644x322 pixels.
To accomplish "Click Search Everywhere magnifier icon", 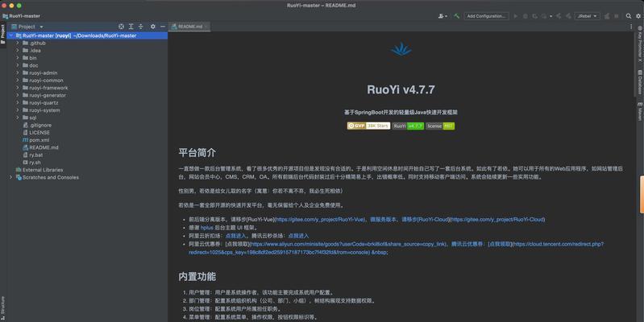I will (x=629, y=16).
